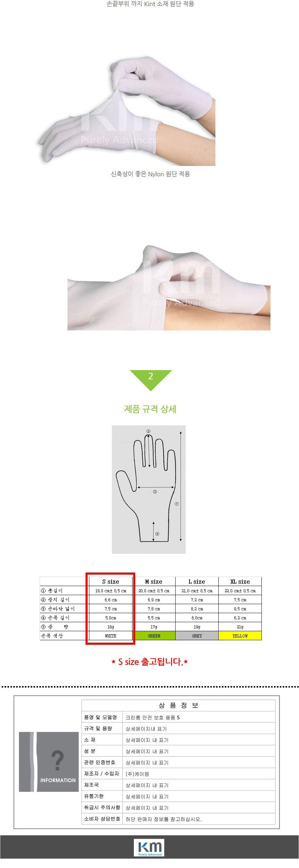Click the glove measurement diagram
Image resolution: width=299 pixels, height=868 pixels.
(x=148, y=489)
